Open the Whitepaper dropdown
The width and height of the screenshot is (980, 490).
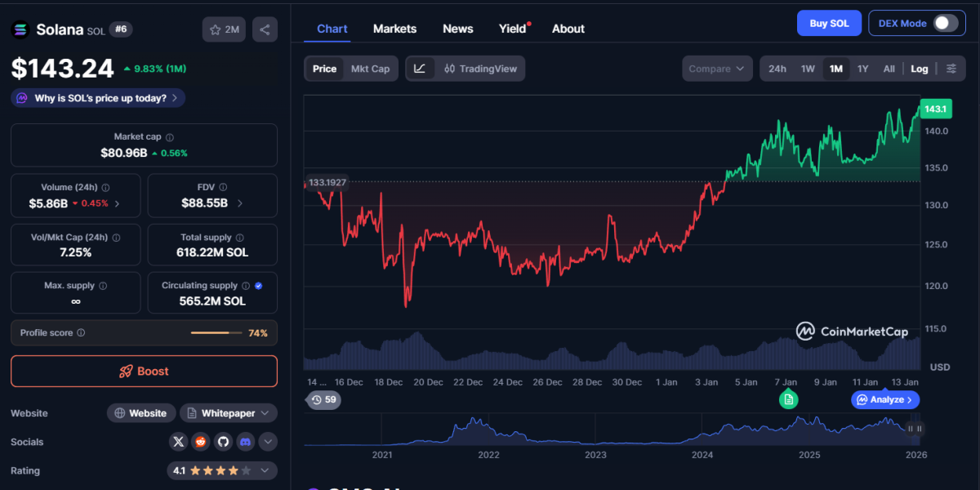click(x=228, y=413)
